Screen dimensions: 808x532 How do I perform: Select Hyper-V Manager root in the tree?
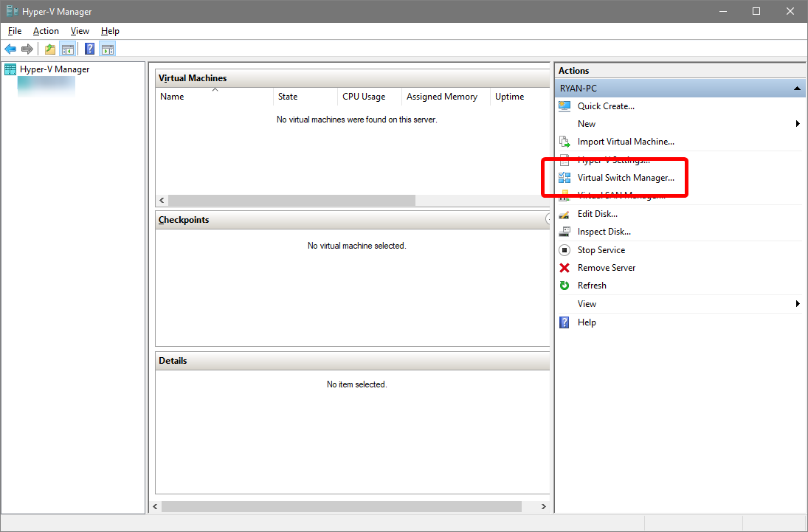click(47, 69)
